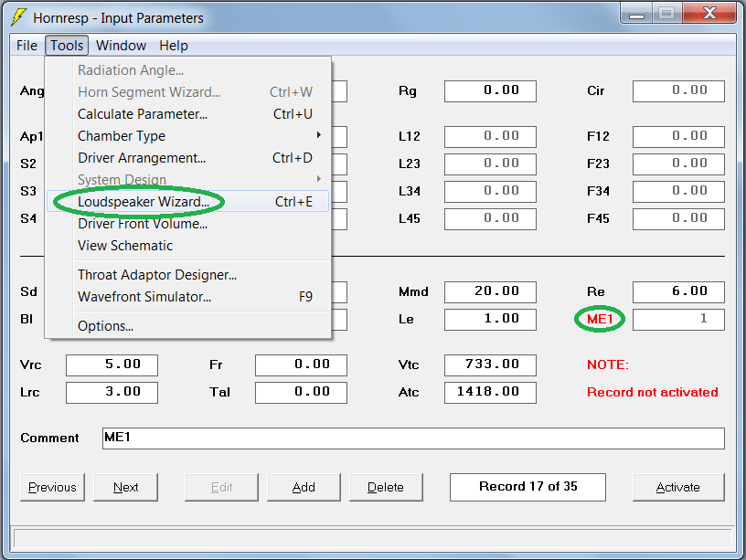Click the F12 value field
Screen dimensions: 746x560
point(678,136)
